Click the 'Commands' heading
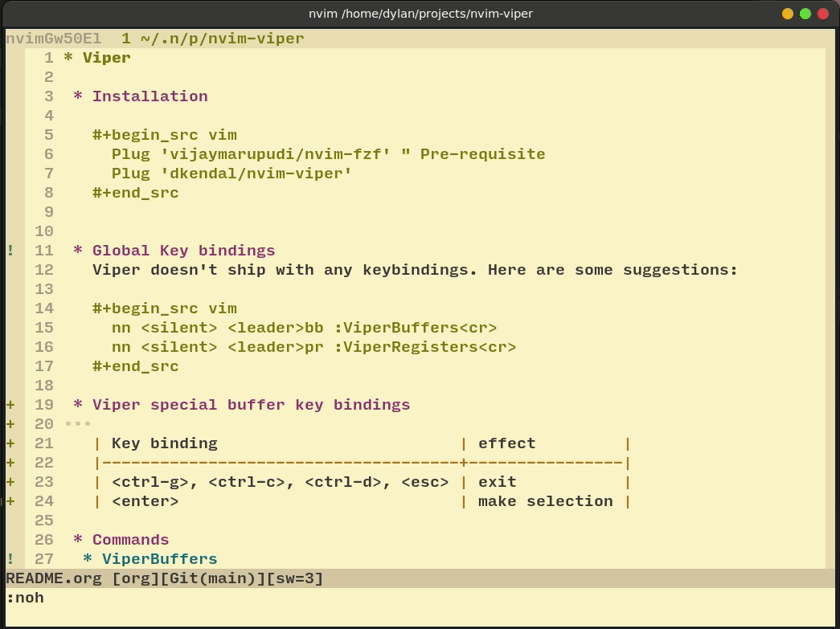Image resolution: width=840 pixels, height=629 pixels. pos(131,540)
